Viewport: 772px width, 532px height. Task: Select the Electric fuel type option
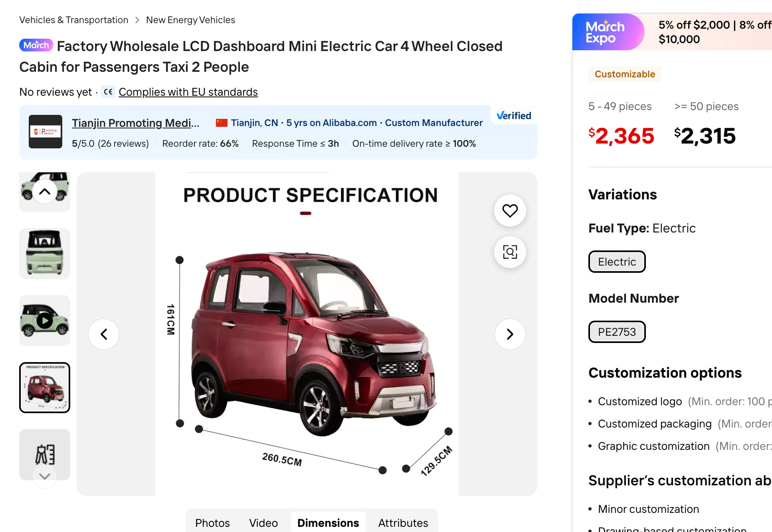[617, 262]
